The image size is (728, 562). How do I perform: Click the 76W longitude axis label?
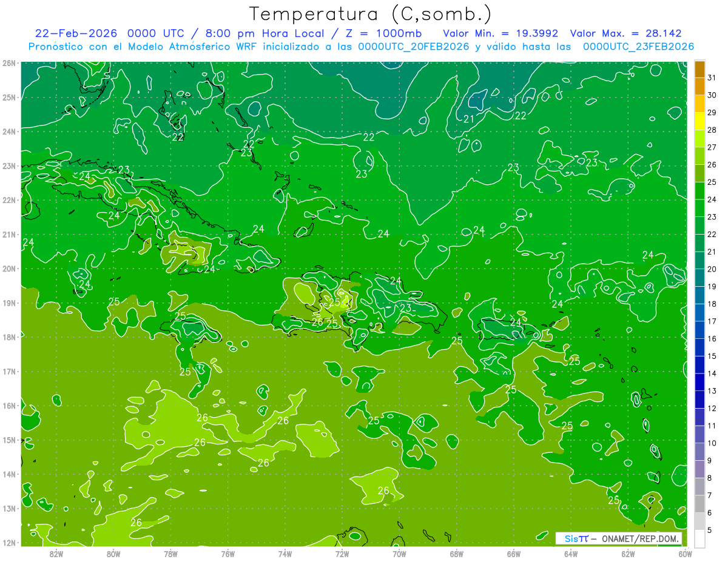227,554
